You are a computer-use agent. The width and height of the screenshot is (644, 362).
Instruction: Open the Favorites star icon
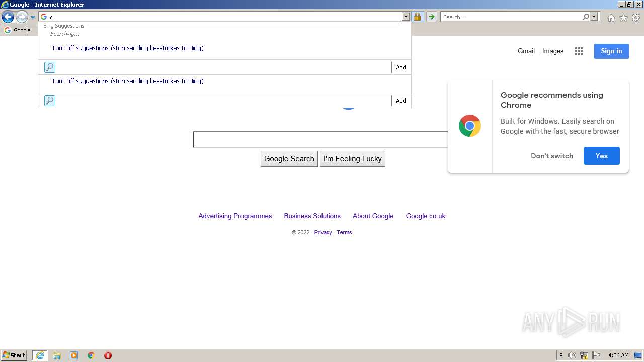point(623,18)
